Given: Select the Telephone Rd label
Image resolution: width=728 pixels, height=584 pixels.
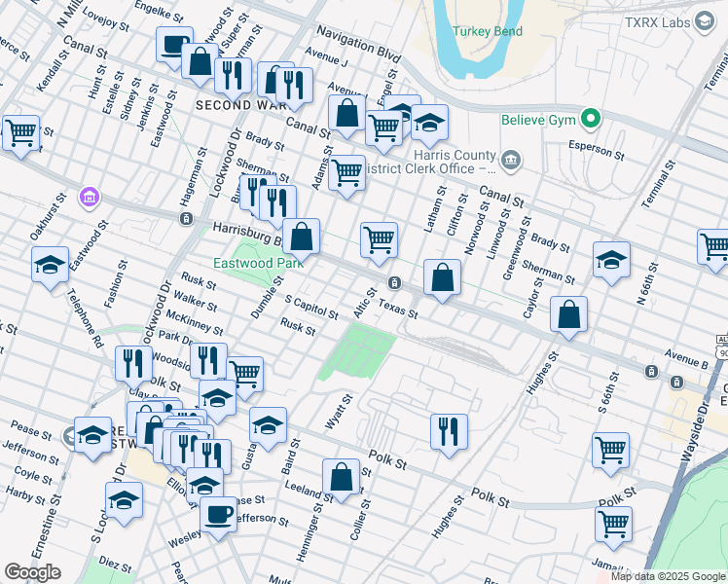Looking at the screenshot, I should coord(84,318).
